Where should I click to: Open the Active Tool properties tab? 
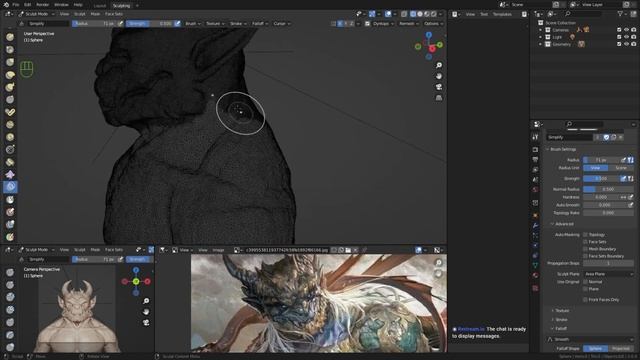click(x=535, y=138)
